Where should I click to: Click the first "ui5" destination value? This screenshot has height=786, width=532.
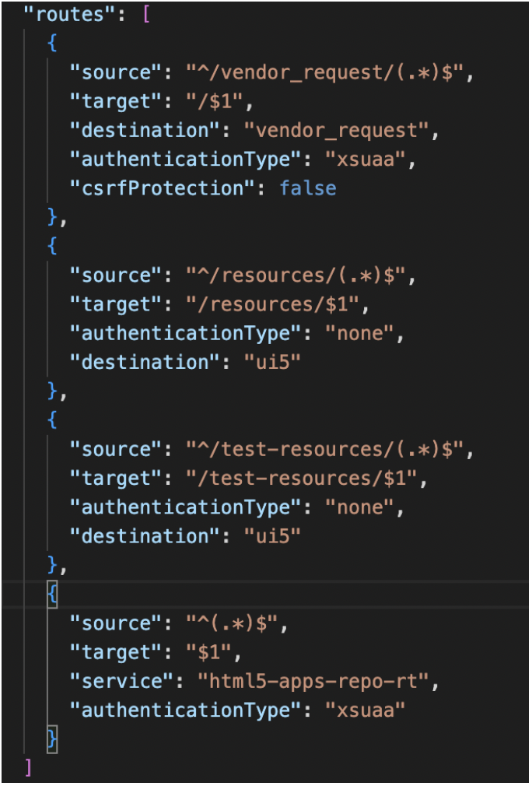(262, 362)
